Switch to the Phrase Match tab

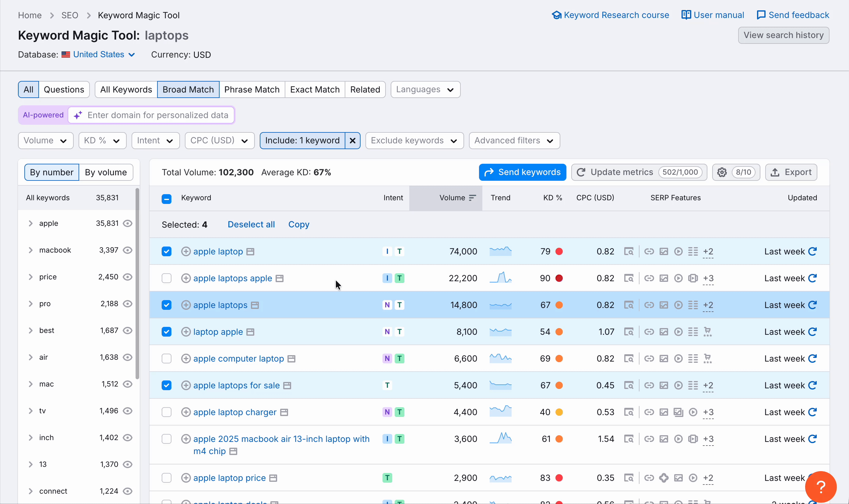coord(252,89)
